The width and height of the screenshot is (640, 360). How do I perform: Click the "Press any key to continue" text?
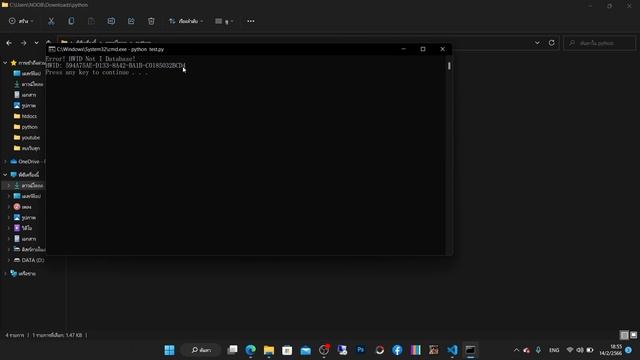tap(97, 73)
